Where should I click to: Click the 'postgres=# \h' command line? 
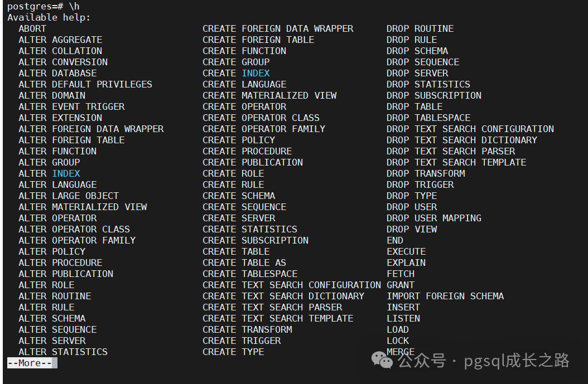pyautogui.click(x=44, y=6)
